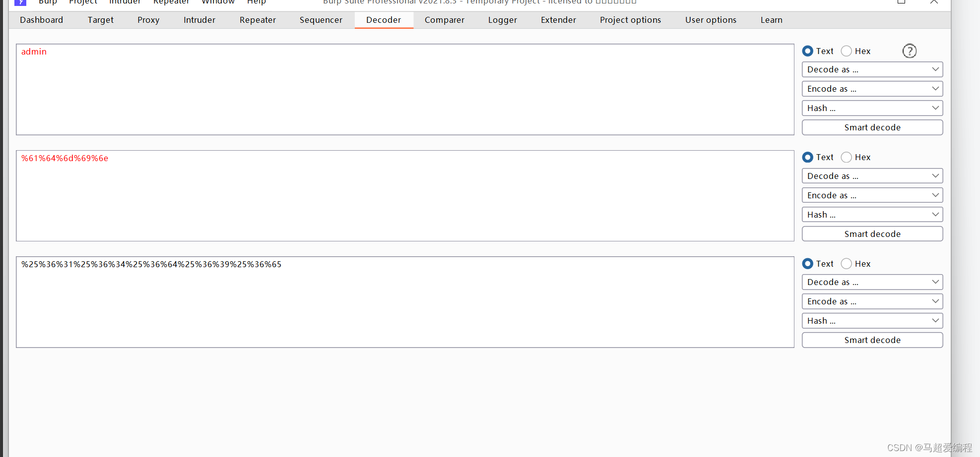The height and width of the screenshot is (457, 980).
Task: Open Encode as dropdown for %61%64 panel
Action: coord(872,195)
